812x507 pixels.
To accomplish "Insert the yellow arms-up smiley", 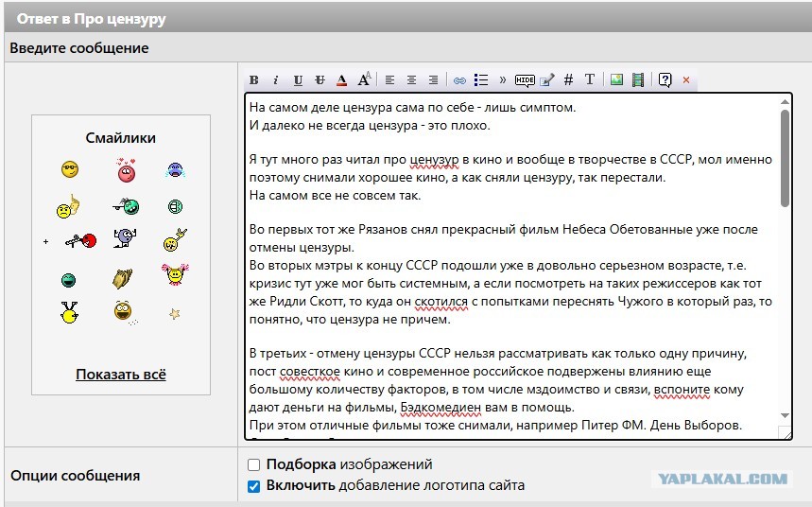I will [x=69, y=312].
